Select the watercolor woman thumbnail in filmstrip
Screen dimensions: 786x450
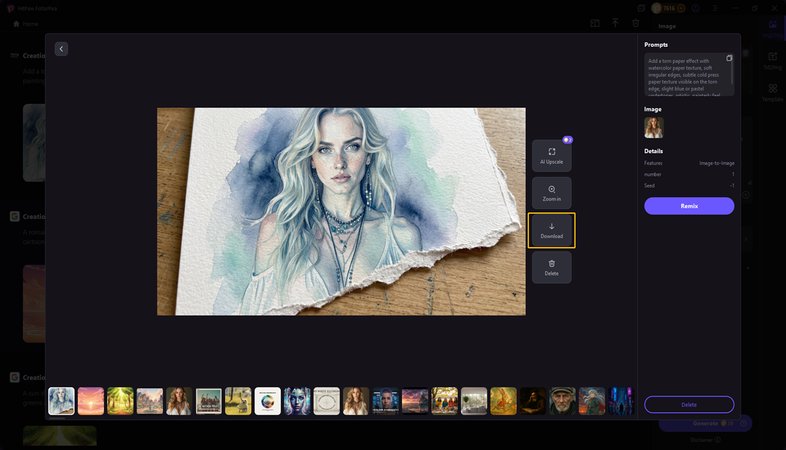point(61,401)
